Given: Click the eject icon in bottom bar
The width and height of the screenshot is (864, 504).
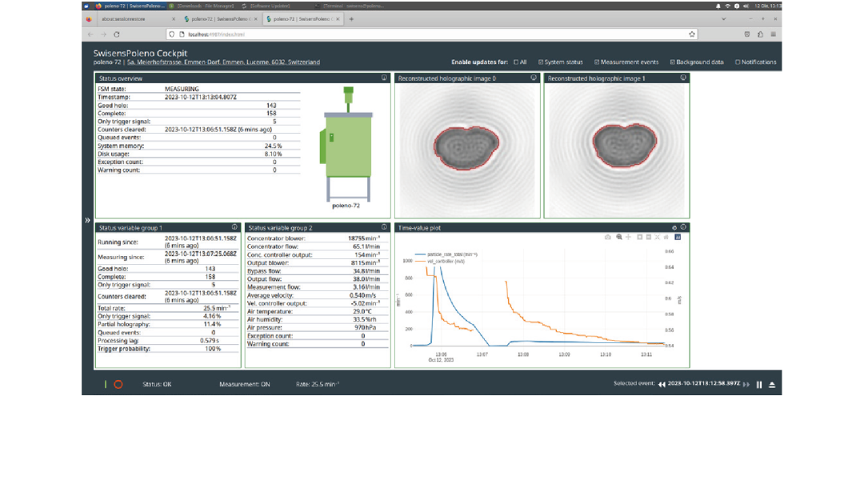Looking at the screenshot, I should click(x=772, y=385).
